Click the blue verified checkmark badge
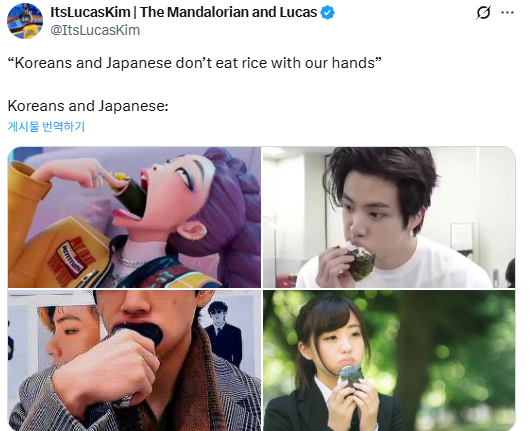This screenshot has width=529, height=431. 327,12
